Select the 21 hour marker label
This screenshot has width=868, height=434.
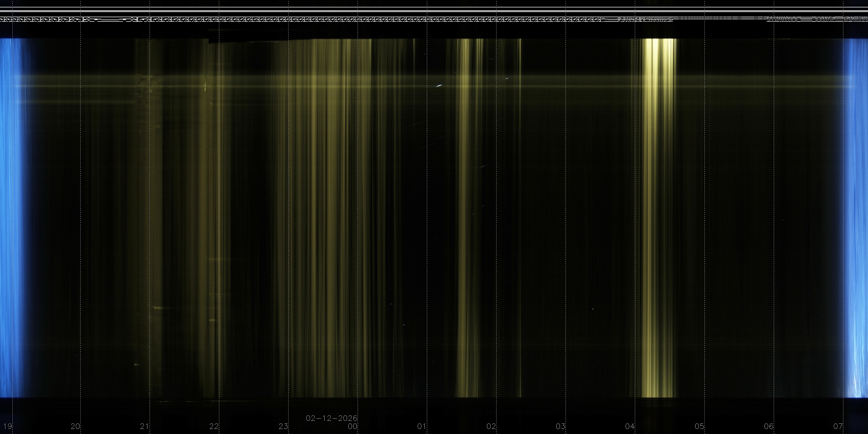point(145,426)
